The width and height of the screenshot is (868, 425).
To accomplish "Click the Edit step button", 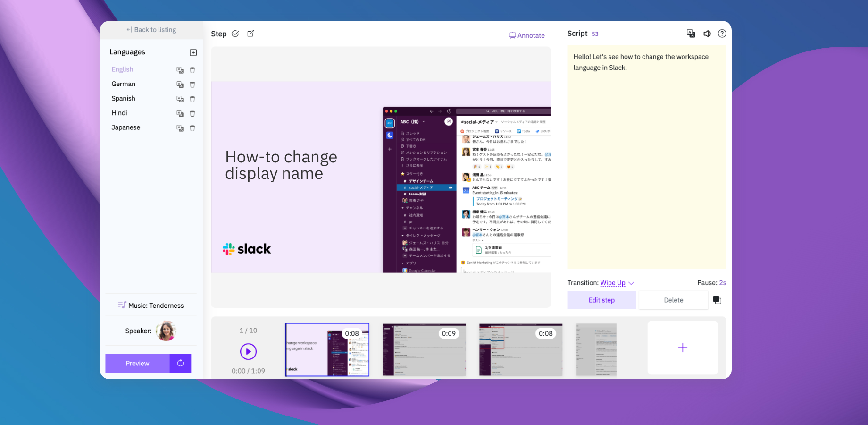I will point(601,300).
